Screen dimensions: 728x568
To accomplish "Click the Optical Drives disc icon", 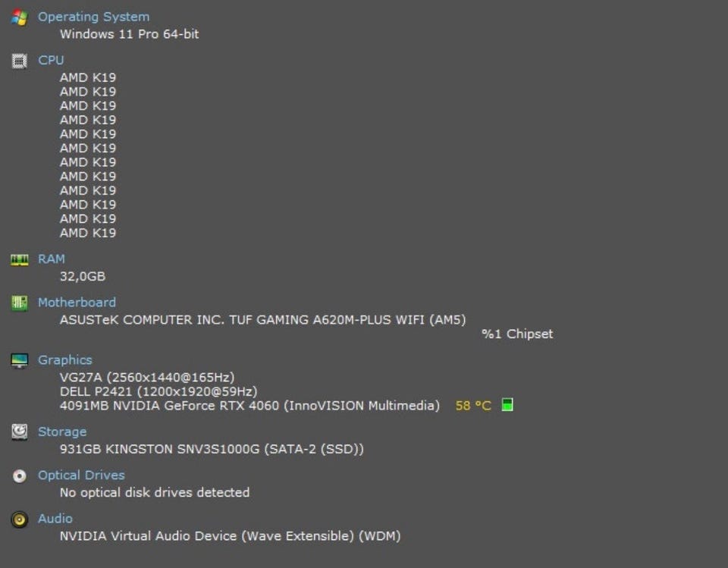I will 20,475.
